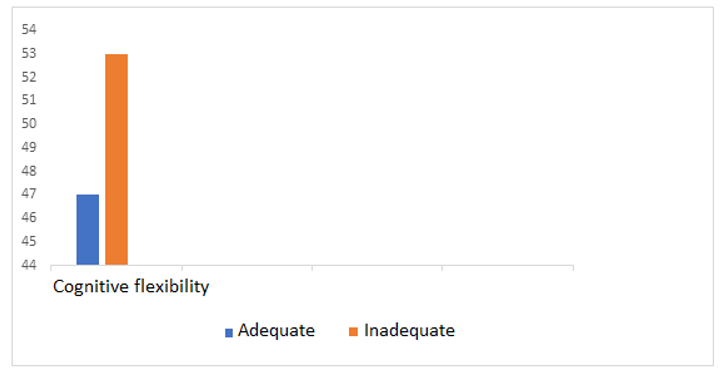Click the 46 value axis label
Image resolution: width=722 pixels, height=370 pixels.
point(29,218)
